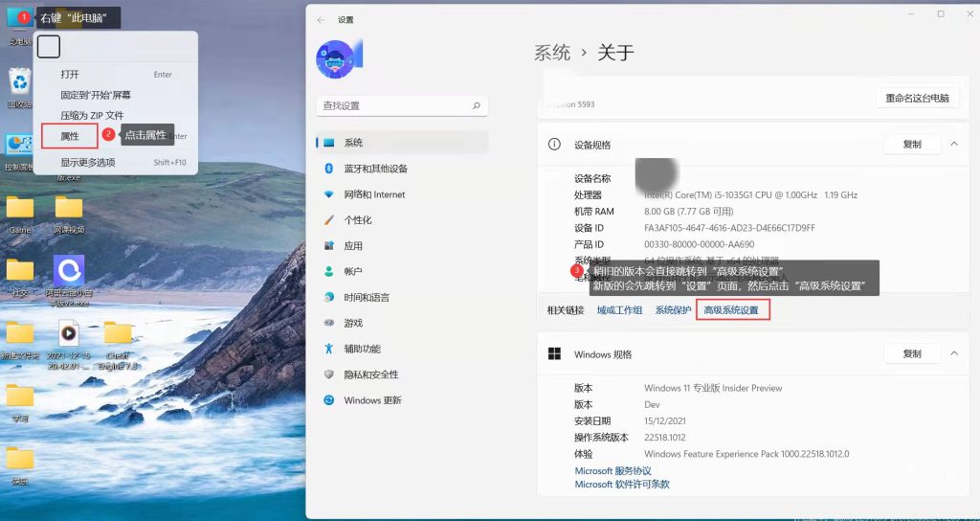
Task: Click the Settings back arrow
Action: click(x=322, y=20)
